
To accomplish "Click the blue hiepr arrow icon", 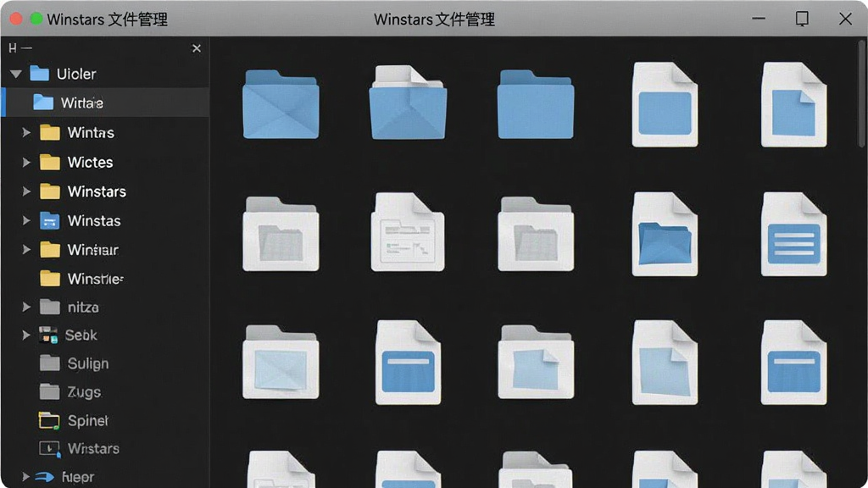I will coord(44,476).
